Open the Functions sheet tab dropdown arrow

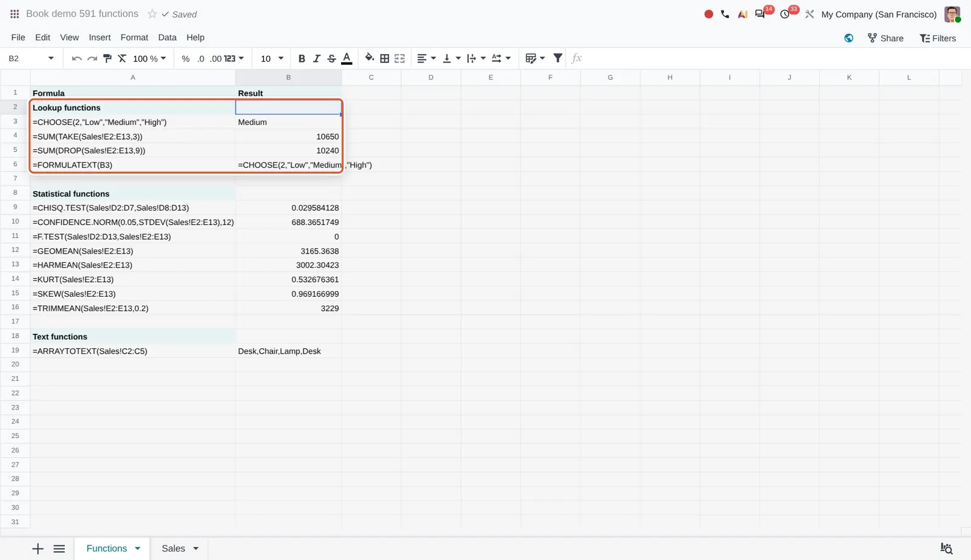138,548
